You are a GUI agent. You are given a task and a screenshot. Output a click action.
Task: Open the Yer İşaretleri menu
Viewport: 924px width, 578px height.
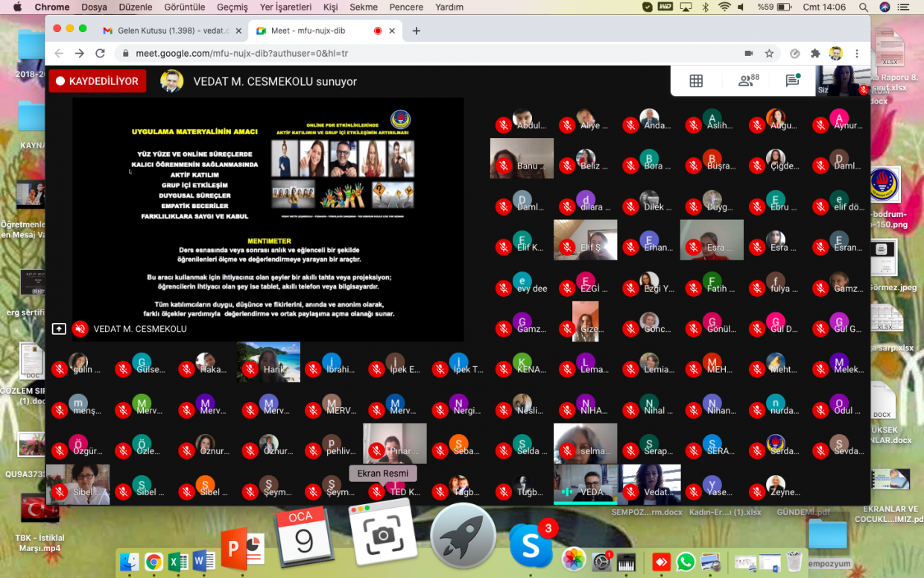pos(285,7)
